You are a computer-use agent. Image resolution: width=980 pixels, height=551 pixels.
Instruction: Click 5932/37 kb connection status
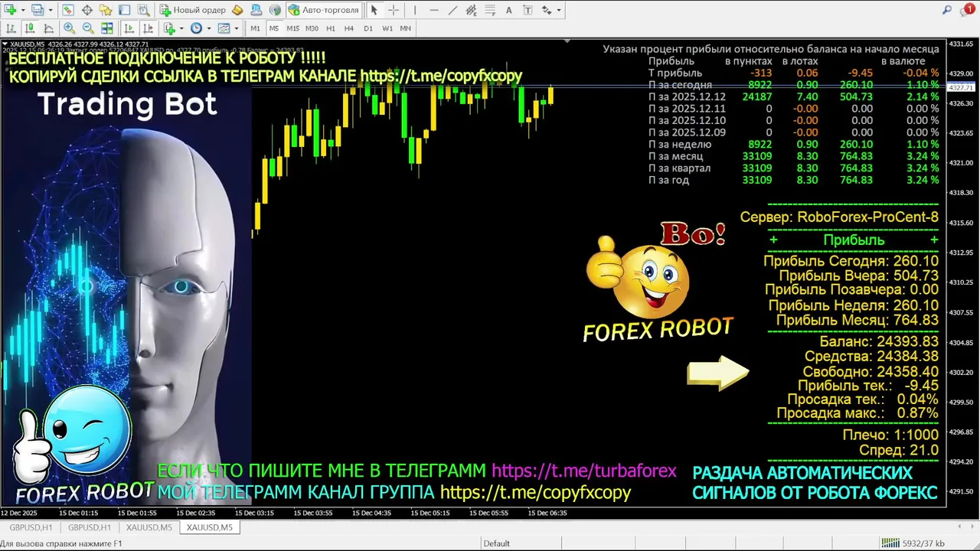913,543
